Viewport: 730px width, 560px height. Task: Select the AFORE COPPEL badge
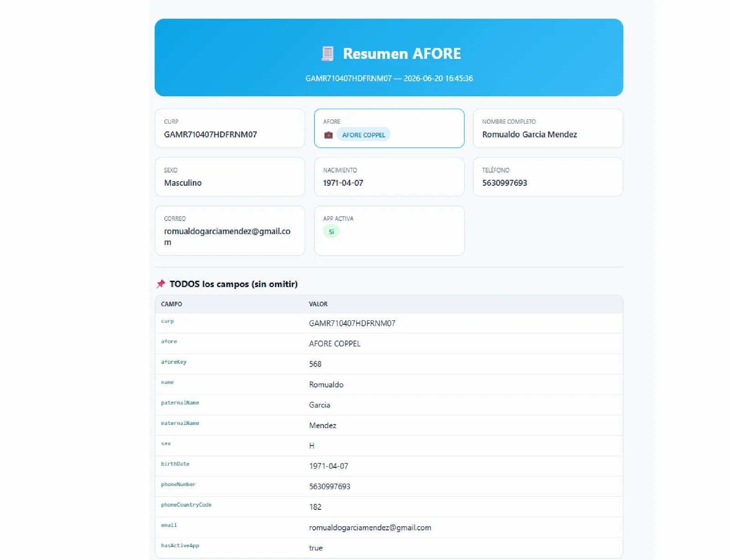click(x=363, y=135)
